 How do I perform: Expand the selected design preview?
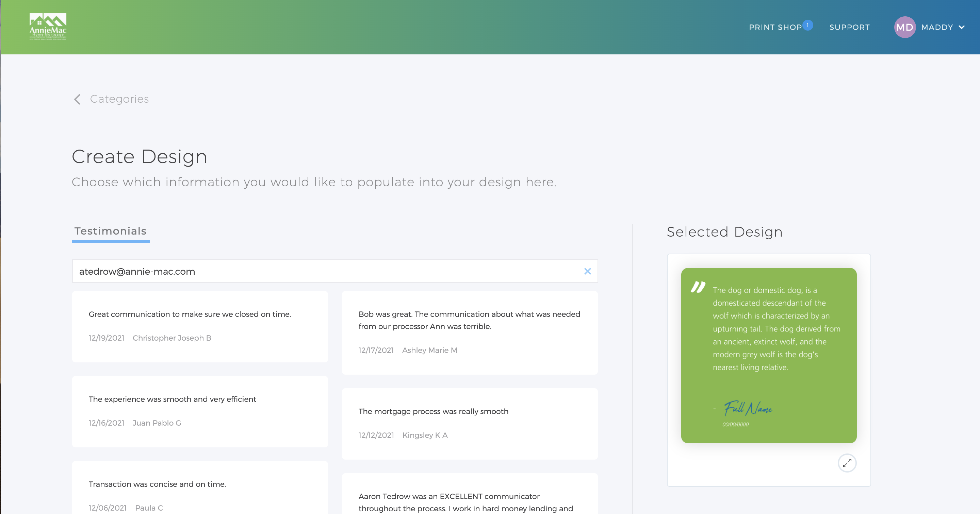(x=847, y=463)
